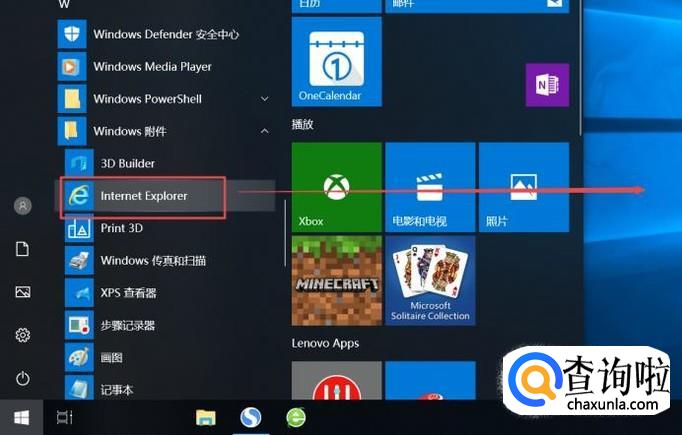Open Documents from Start sidebar
Image resolution: width=682 pixels, height=435 pixels.
23,249
